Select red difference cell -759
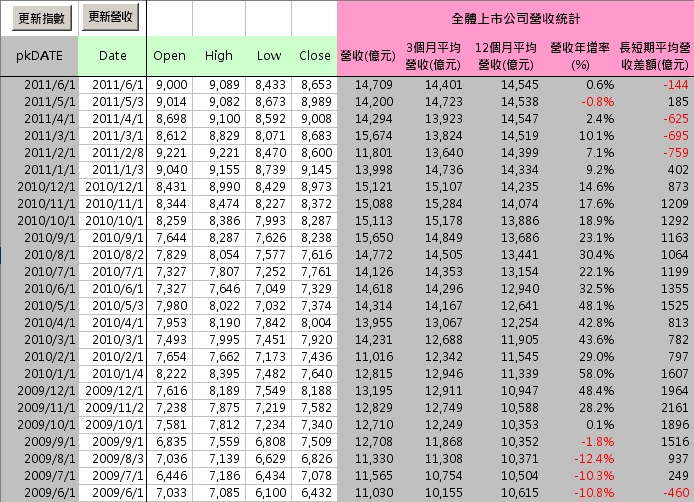Screen dimensions: 694x502 676,153
